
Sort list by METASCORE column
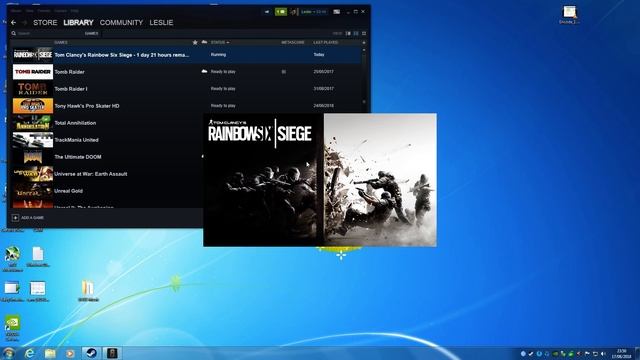(293, 42)
